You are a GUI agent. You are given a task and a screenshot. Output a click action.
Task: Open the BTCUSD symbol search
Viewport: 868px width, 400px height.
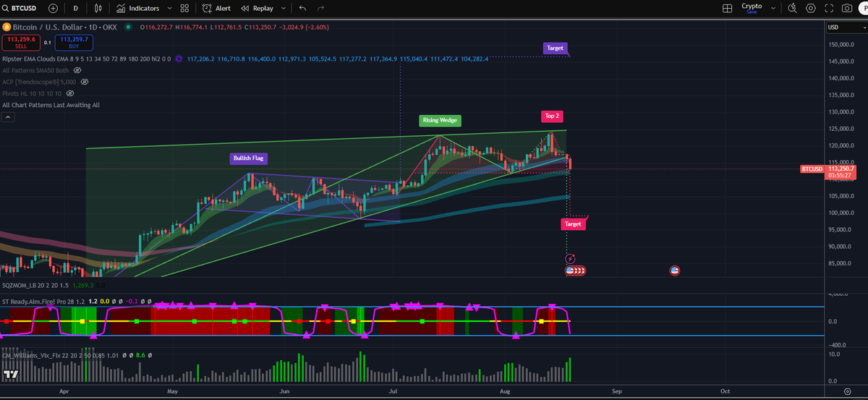pyautogui.click(x=21, y=8)
